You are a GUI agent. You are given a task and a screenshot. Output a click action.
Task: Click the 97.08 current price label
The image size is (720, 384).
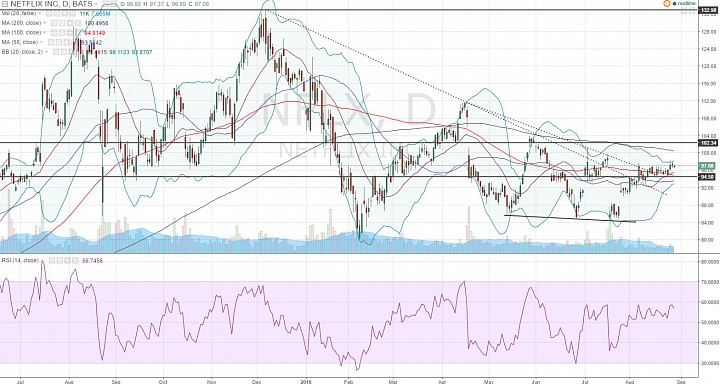point(706,165)
